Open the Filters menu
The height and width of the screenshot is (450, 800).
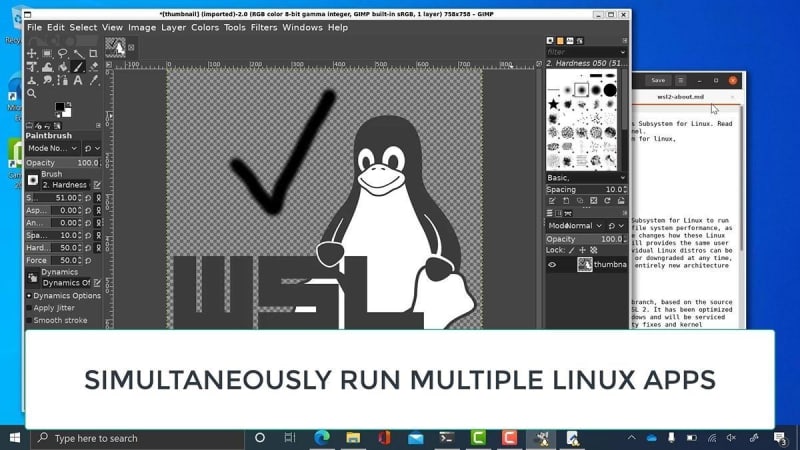[x=264, y=28]
